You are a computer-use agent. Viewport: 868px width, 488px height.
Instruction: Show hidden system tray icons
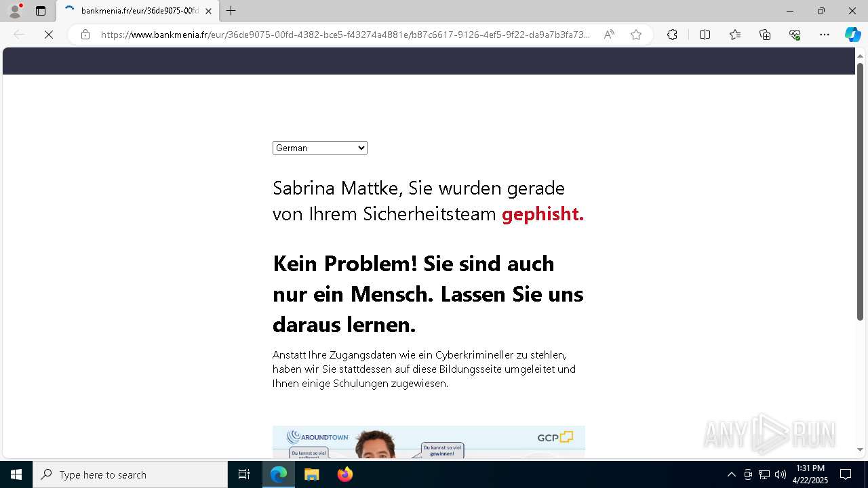pyautogui.click(x=731, y=474)
